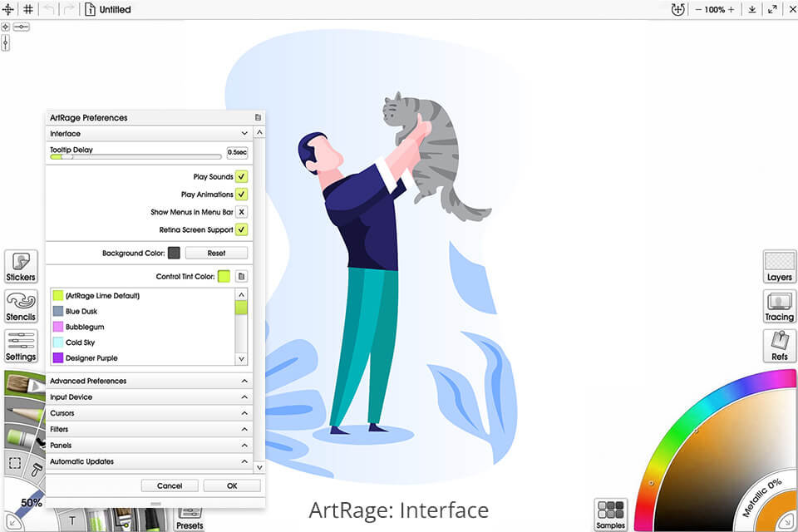Disable the Play Sounds checkbox

242,177
